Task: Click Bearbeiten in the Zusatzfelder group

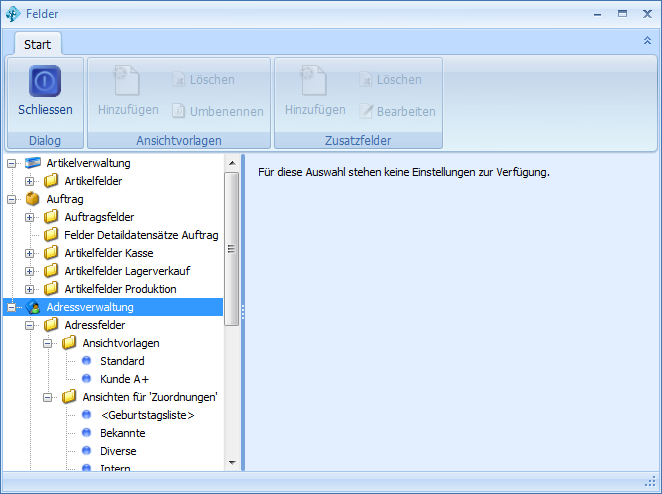Action: (397, 111)
